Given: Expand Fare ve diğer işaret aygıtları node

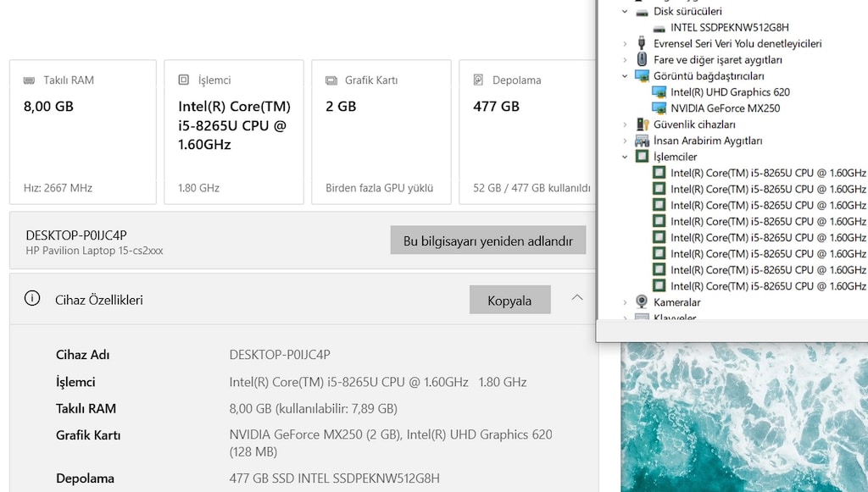Looking at the screenshot, I should tap(625, 60).
